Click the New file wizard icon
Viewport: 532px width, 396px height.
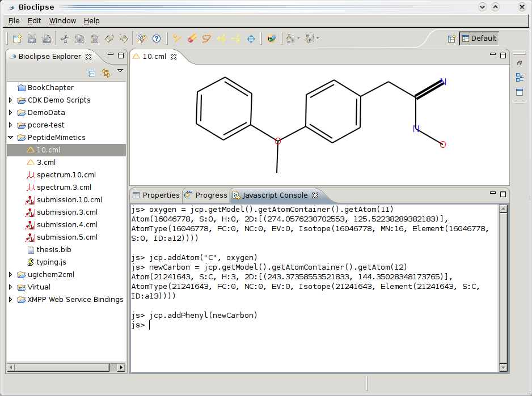17,39
